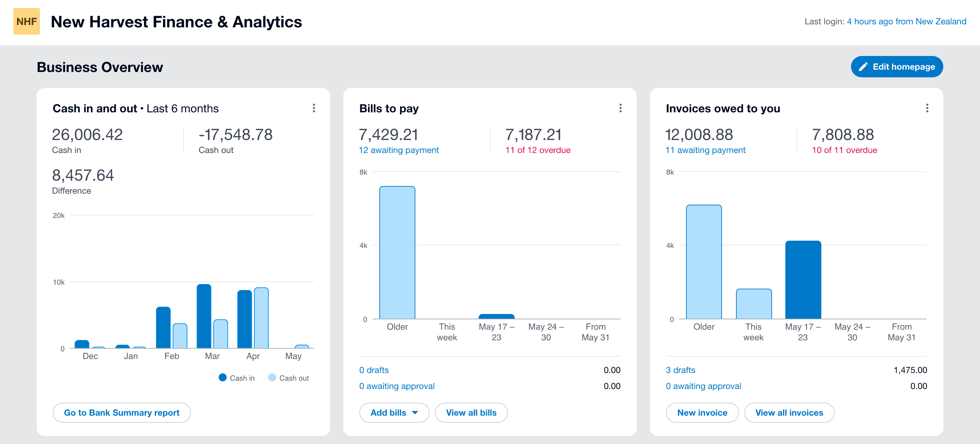Open bills 0 awaiting approval link
980x444 pixels.
tap(397, 386)
